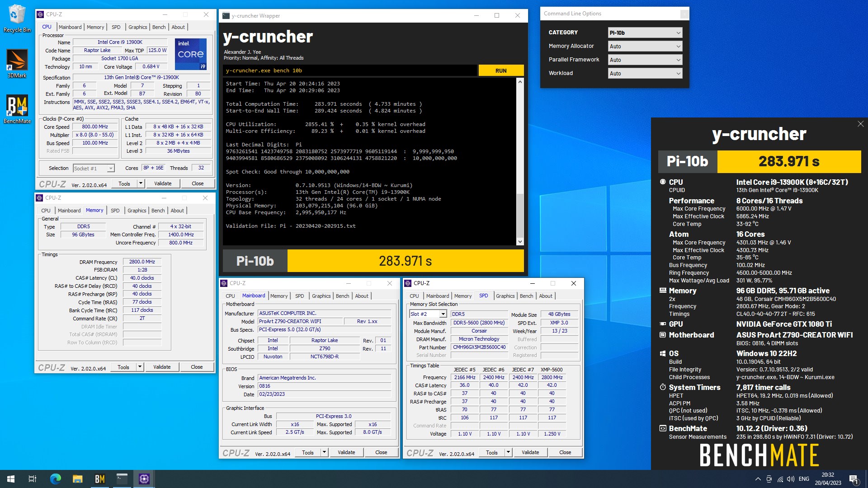
Task: Click Close button in CPU-Z Memory window
Action: coord(197,367)
